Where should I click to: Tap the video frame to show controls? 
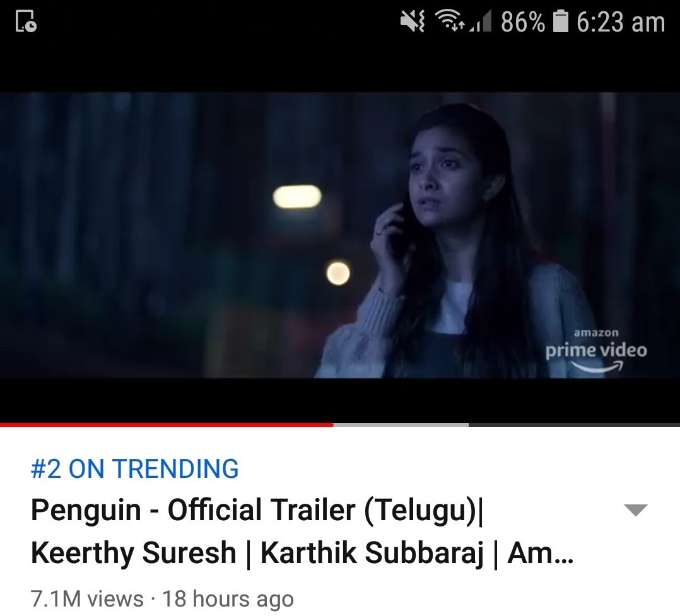tap(340, 235)
